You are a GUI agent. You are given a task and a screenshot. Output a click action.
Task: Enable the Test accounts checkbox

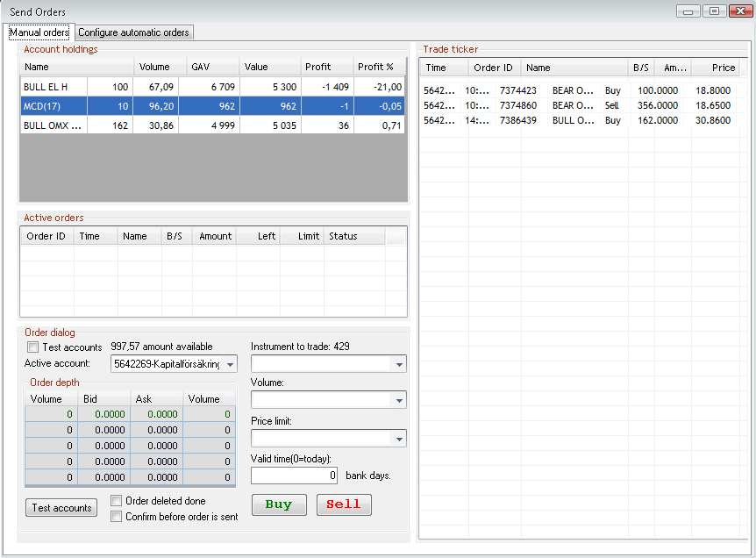[33, 347]
